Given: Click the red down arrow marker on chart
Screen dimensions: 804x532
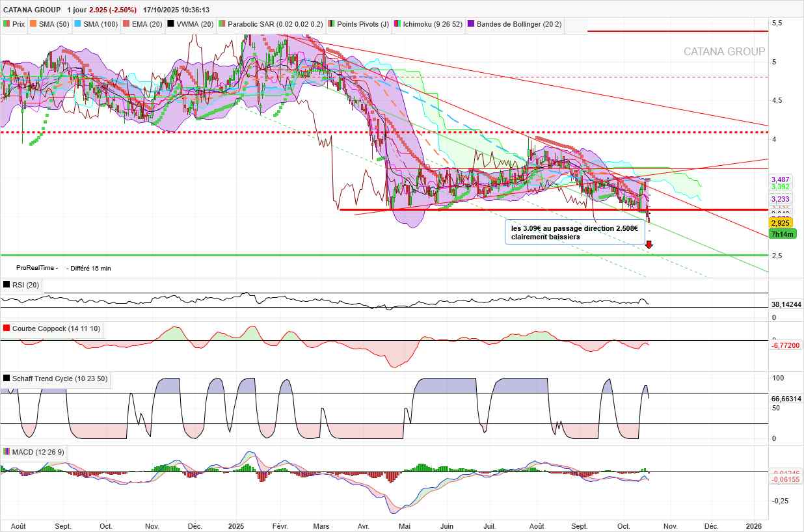Looking at the screenshot, I should [x=649, y=245].
